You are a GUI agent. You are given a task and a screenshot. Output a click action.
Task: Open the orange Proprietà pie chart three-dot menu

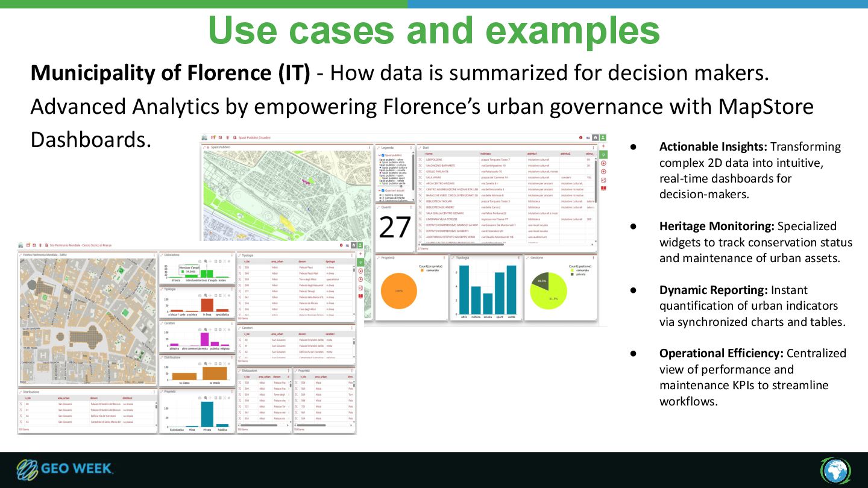pos(444,258)
